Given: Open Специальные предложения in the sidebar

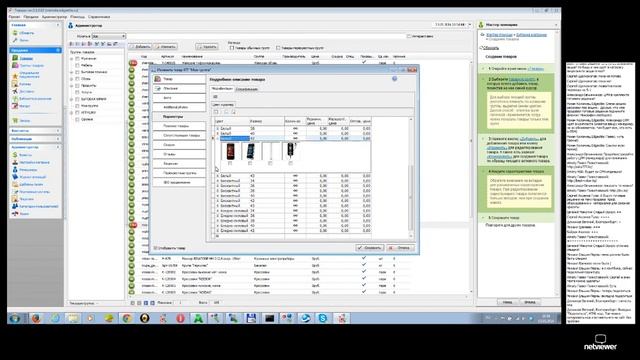Looking at the screenshot, I should (29, 75).
